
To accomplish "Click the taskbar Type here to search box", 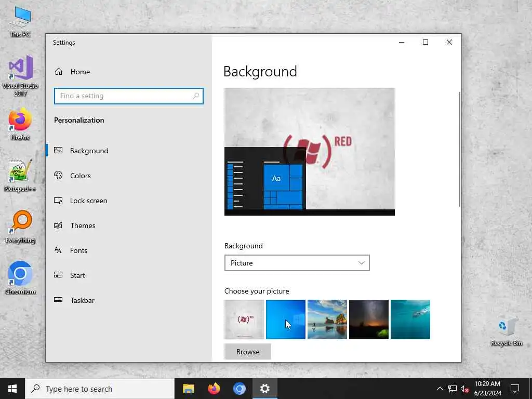I will tap(100, 389).
